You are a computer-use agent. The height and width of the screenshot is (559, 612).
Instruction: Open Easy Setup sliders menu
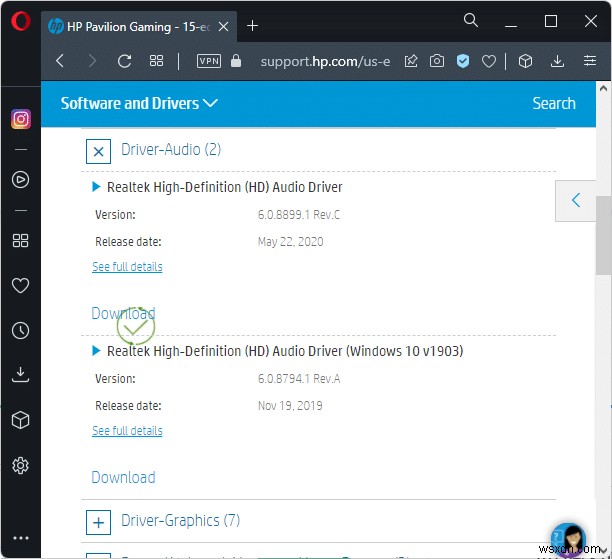coord(590,61)
